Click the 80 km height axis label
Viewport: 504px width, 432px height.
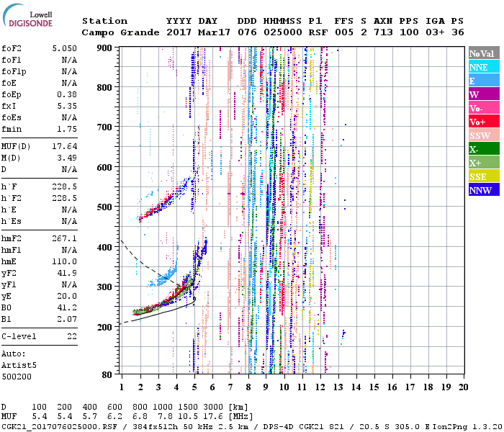point(107,374)
